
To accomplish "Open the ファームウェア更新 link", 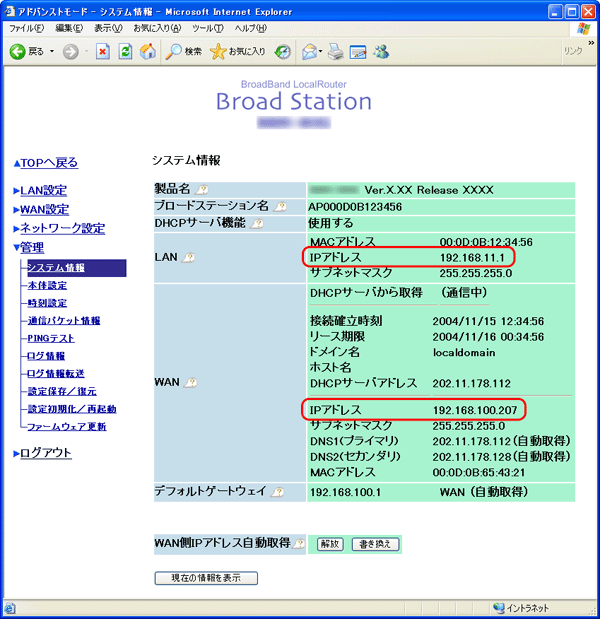I will pyautogui.click(x=67, y=426).
